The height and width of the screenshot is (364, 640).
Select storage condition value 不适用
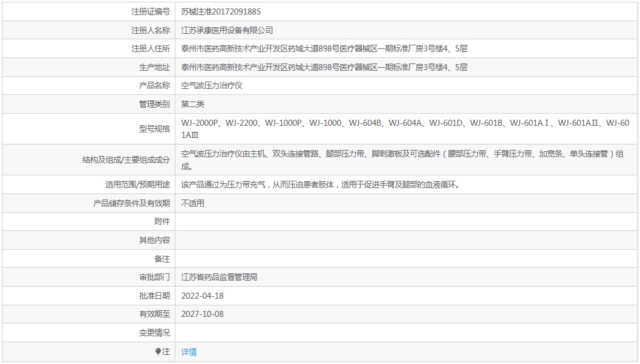192,203
